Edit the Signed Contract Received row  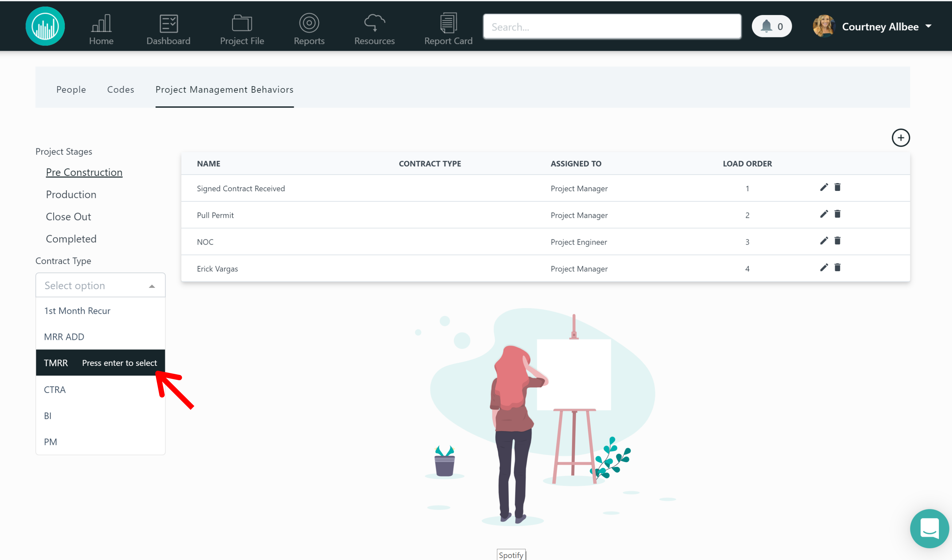(824, 187)
